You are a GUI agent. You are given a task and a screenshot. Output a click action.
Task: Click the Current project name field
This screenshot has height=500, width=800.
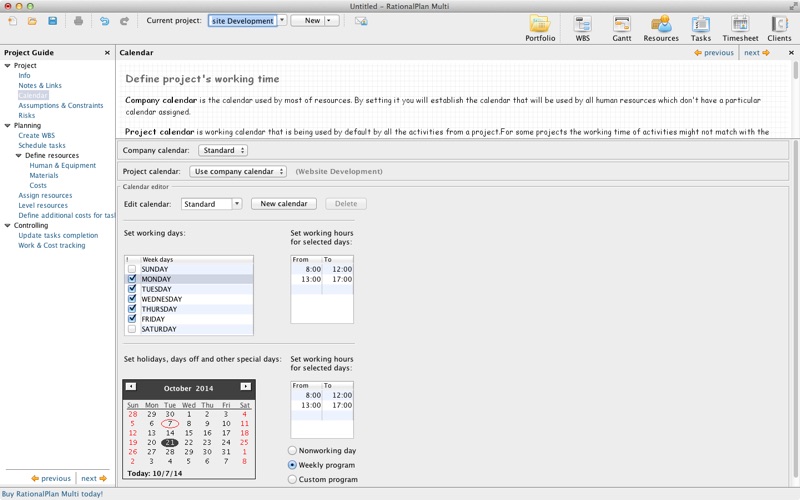tap(242, 20)
